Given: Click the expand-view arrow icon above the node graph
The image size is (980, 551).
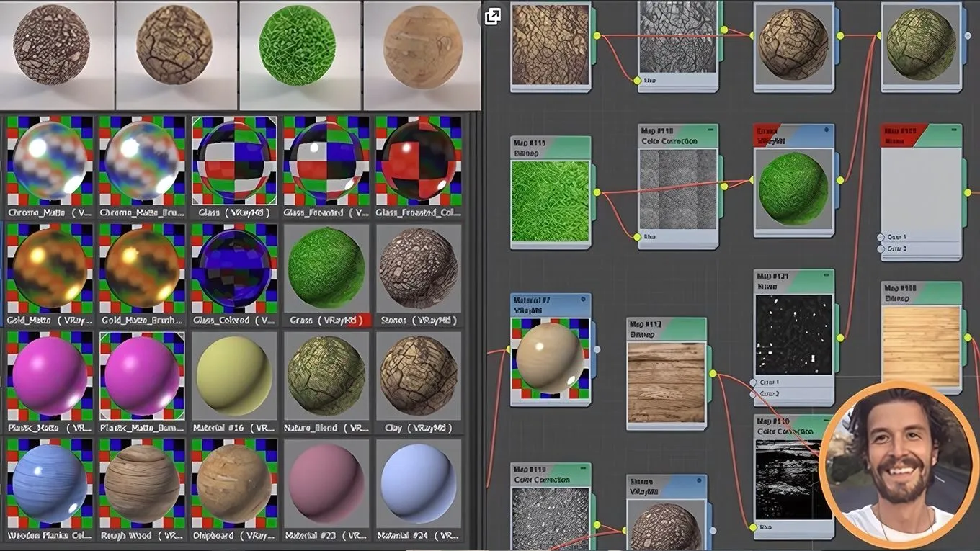Looking at the screenshot, I should 493,16.
